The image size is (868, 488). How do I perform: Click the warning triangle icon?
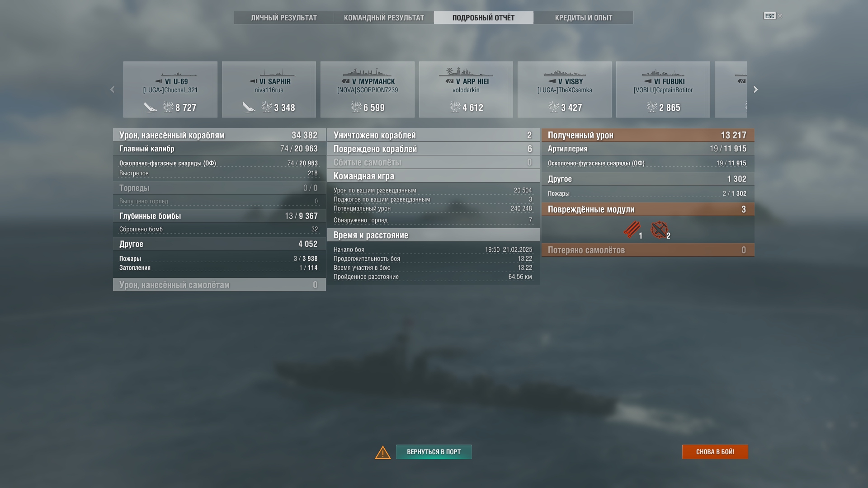point(382,452)
